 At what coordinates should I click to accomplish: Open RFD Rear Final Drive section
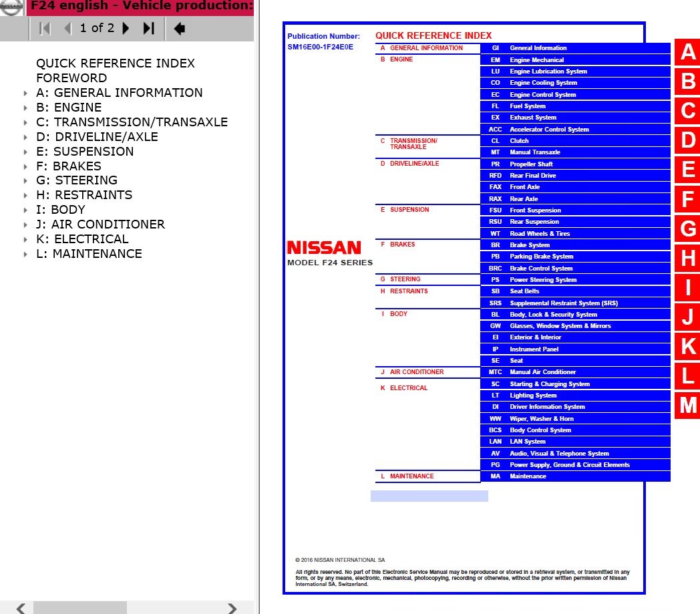click(576, 176)
